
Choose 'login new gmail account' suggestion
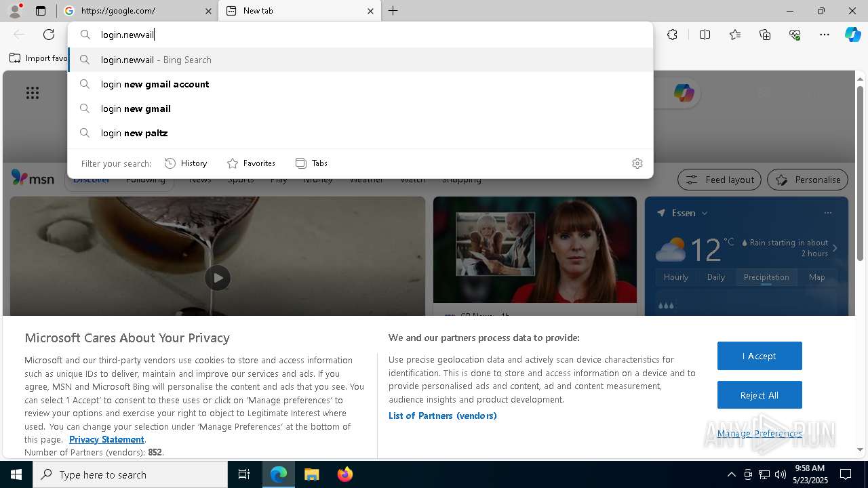(361, 84)
